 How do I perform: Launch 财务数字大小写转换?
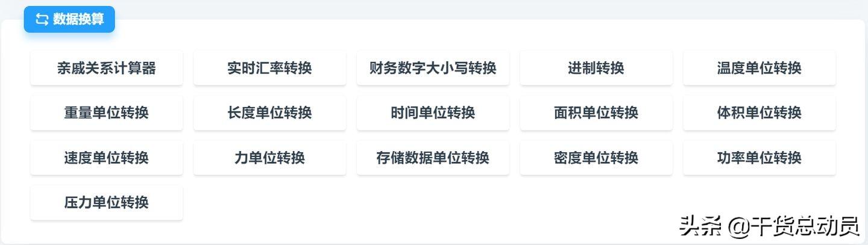(x=433, y=67)
